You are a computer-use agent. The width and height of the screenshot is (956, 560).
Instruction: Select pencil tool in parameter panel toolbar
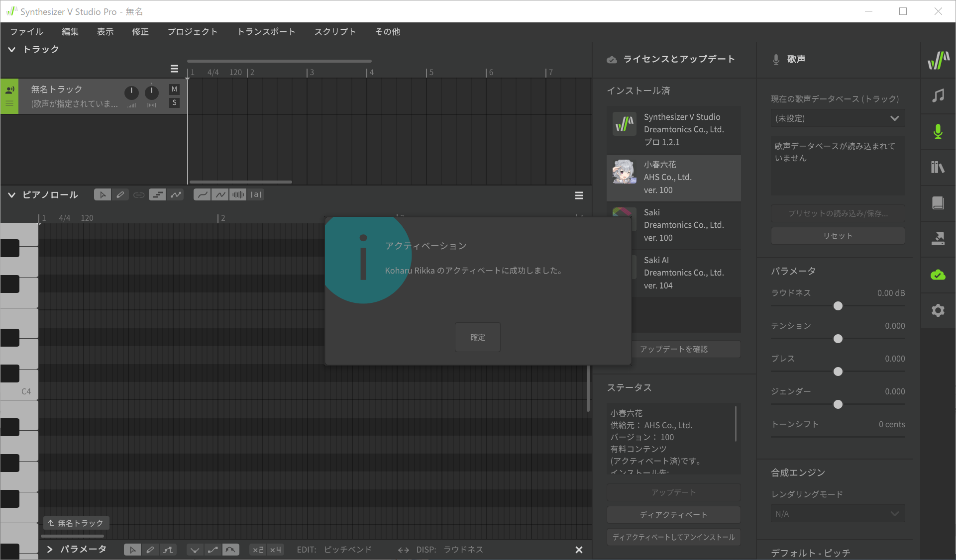(150, 550)
